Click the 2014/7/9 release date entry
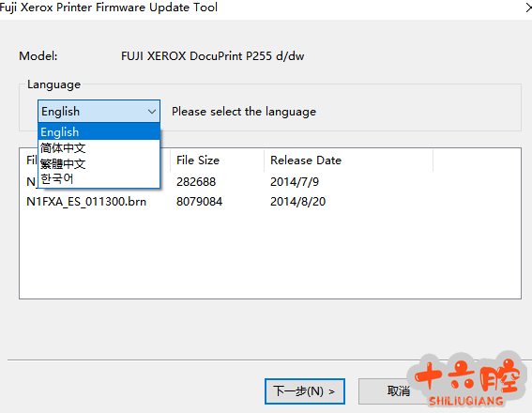The height and width of the screenshot is (413, 532). click(295, 182)
